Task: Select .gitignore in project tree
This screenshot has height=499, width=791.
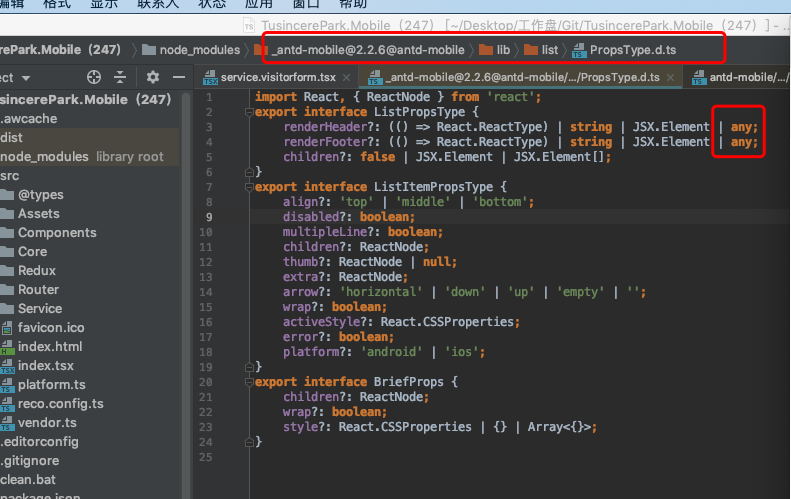Action: [x=30, y=461]
